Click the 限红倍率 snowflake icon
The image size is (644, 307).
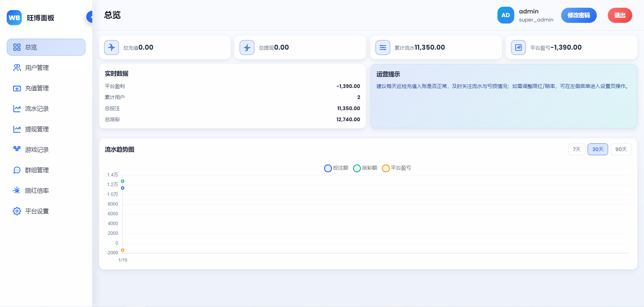tap(16, 190)
